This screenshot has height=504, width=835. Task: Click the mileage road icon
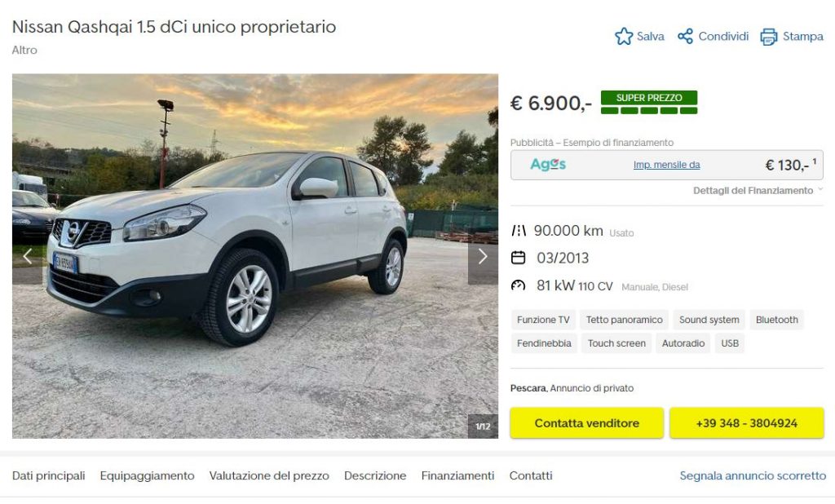point(518,231)
